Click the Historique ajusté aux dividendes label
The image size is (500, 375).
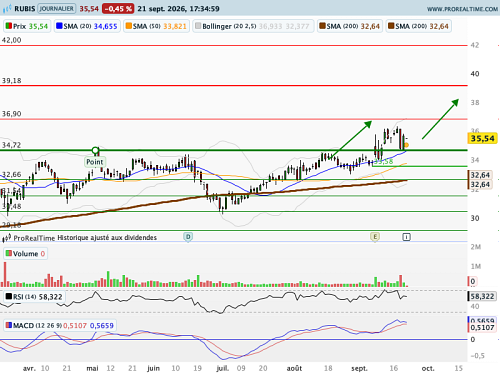tap(107, 238)
